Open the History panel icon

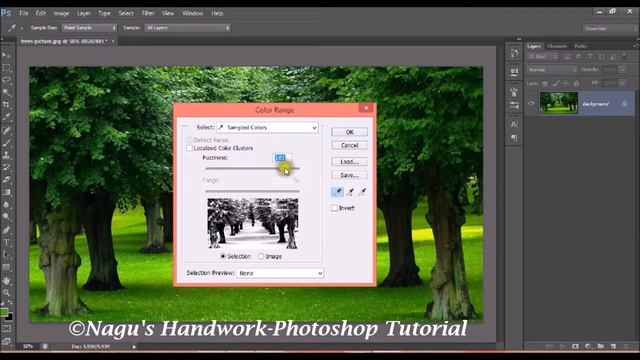pos(514,53)
